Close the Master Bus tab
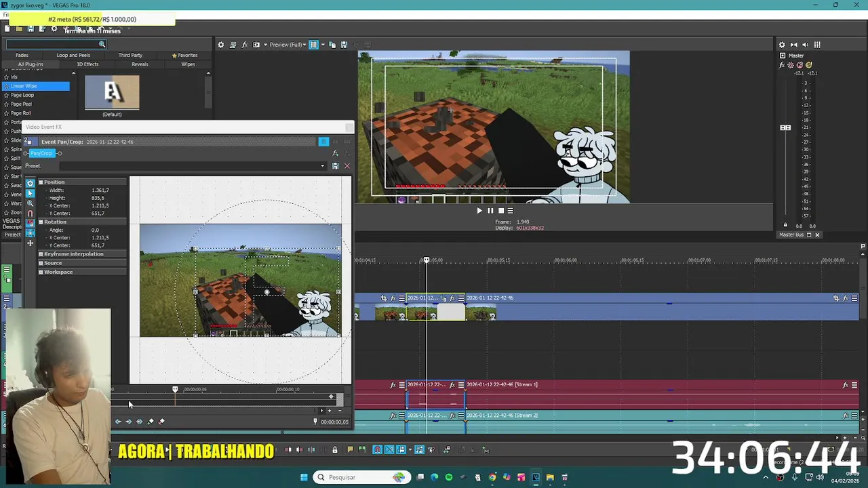Viewport: 868px width, 488px height. click(817, 235)
